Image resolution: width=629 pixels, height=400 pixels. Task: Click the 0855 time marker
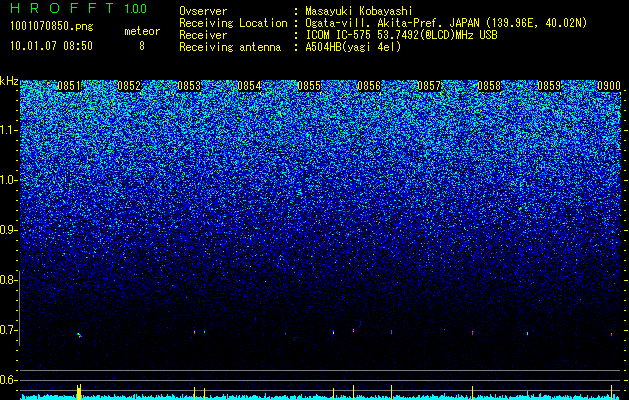point(309,86)
